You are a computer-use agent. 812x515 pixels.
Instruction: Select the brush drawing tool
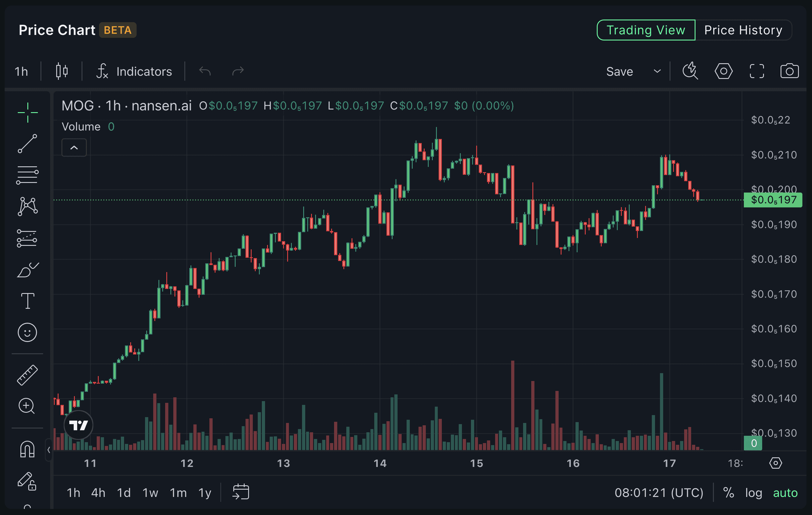(27, 270)
